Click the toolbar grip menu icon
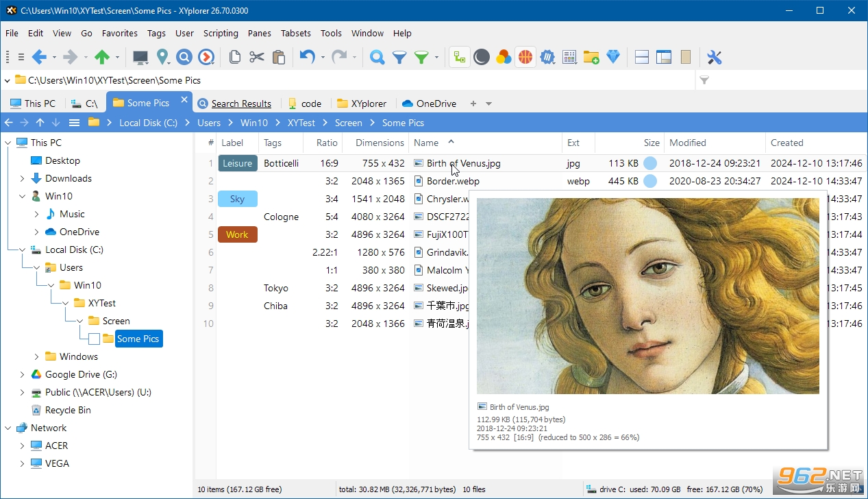 click(21, 57)
